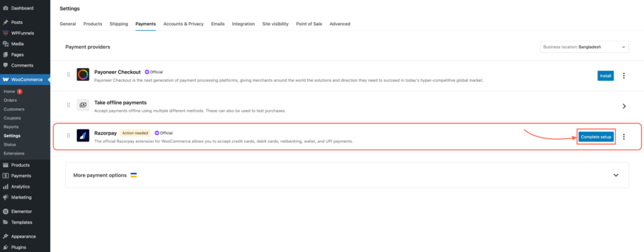Click the flag icon beside More payment options

[133, 175]
